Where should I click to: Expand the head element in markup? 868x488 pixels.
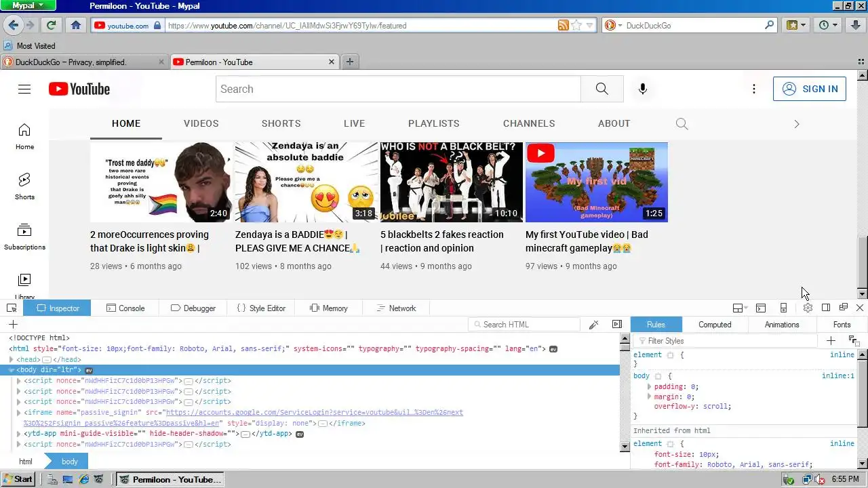click(12, 359)
